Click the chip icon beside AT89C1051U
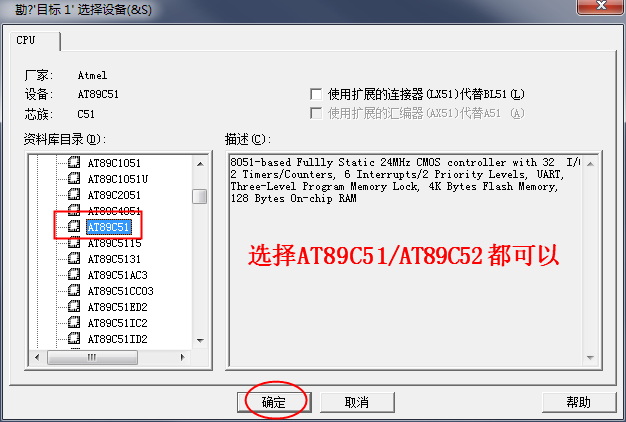Image resolution: width=626 pixels, height=422 pixels. tap(74, 178)
